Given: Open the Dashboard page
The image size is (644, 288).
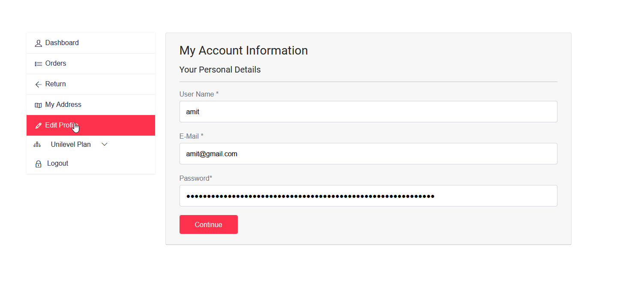Looking at the screenshot, I should [62, 42].
